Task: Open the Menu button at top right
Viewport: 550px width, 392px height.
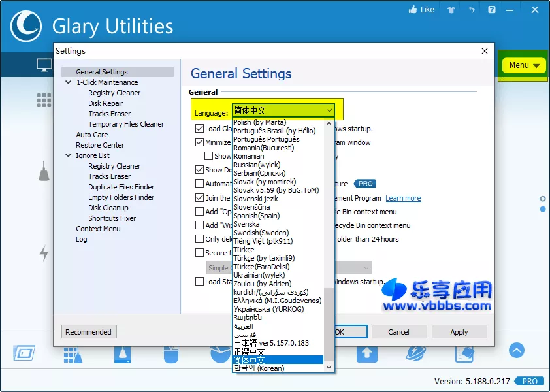Action: click(x=523, y=65)
